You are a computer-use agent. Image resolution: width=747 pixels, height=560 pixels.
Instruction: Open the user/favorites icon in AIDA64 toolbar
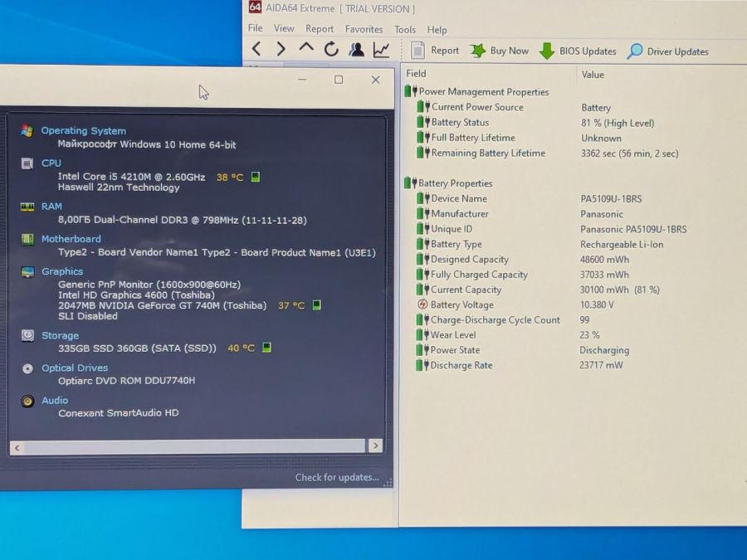[x=356, y=49]
